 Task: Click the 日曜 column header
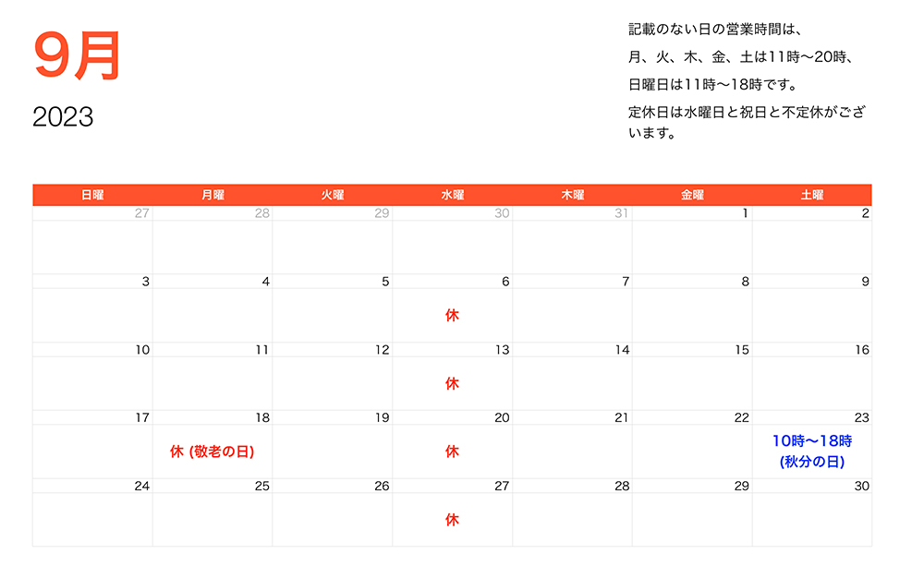tap(92, 195)
